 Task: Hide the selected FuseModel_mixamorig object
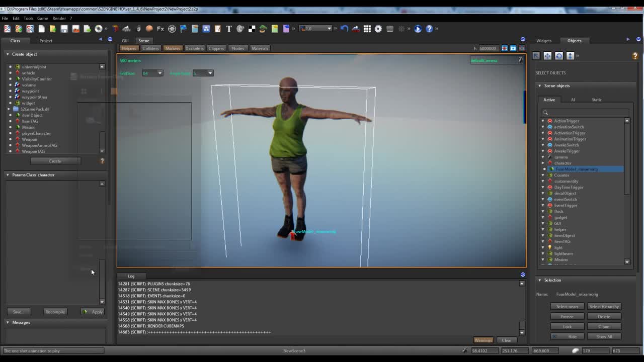pos(567,336)
